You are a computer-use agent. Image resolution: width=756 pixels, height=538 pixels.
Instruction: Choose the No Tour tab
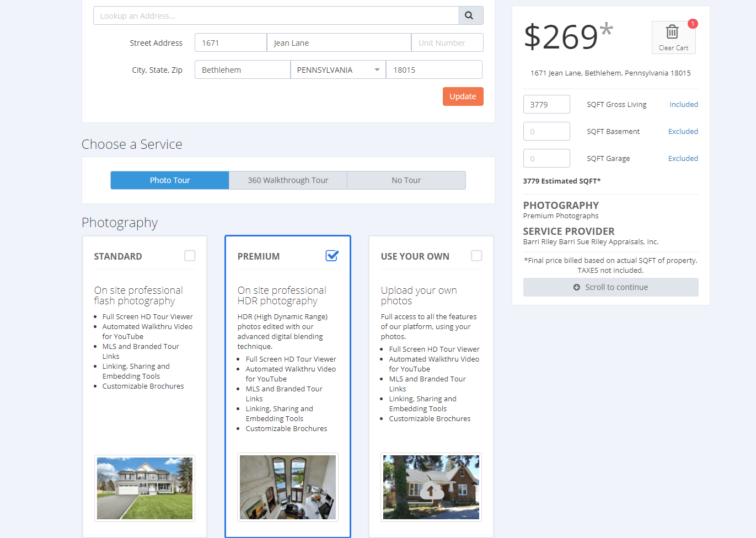pyautogui.click(x=406, y=180)
